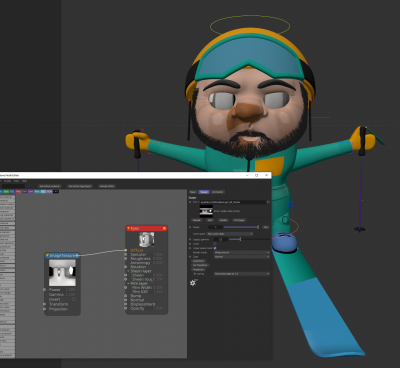Click the file browse icon beside texture path
Image resolution: width=400 pixels, height=368 pixels.
tap(268, 202)
